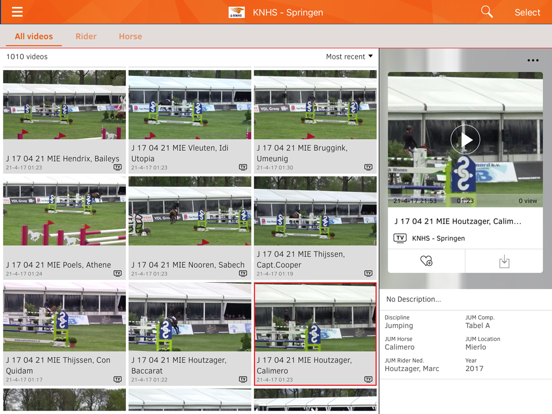Open the Hendrix, Baileys video thumbnail
The height and width of the screenshot is (414, 552).
click(x=64, y=105)
